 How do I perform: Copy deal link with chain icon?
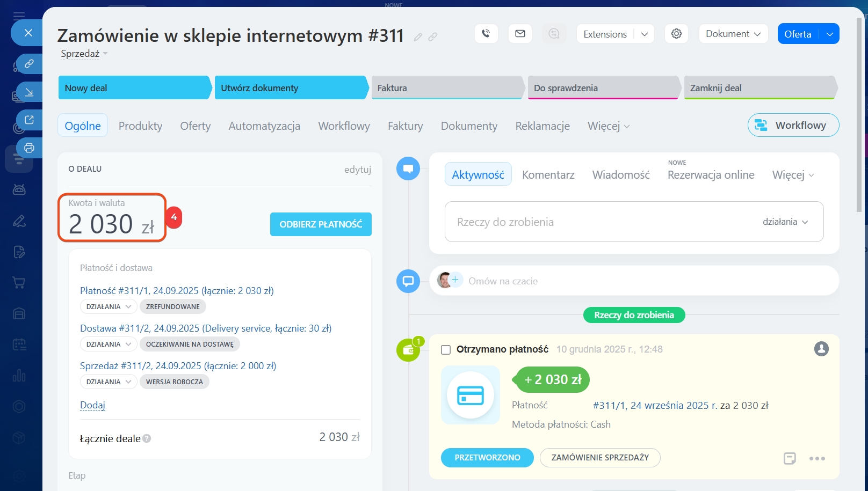tap(432, 37)
